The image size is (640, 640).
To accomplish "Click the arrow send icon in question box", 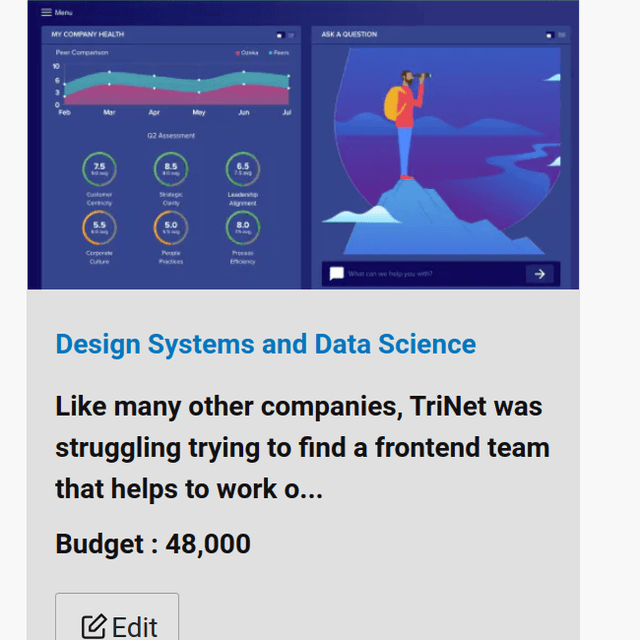I will (x=540, y=274).
